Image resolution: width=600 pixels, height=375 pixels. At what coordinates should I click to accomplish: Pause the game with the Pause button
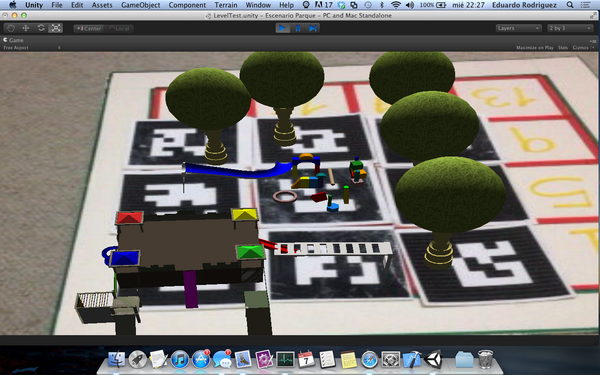[298, 28]
